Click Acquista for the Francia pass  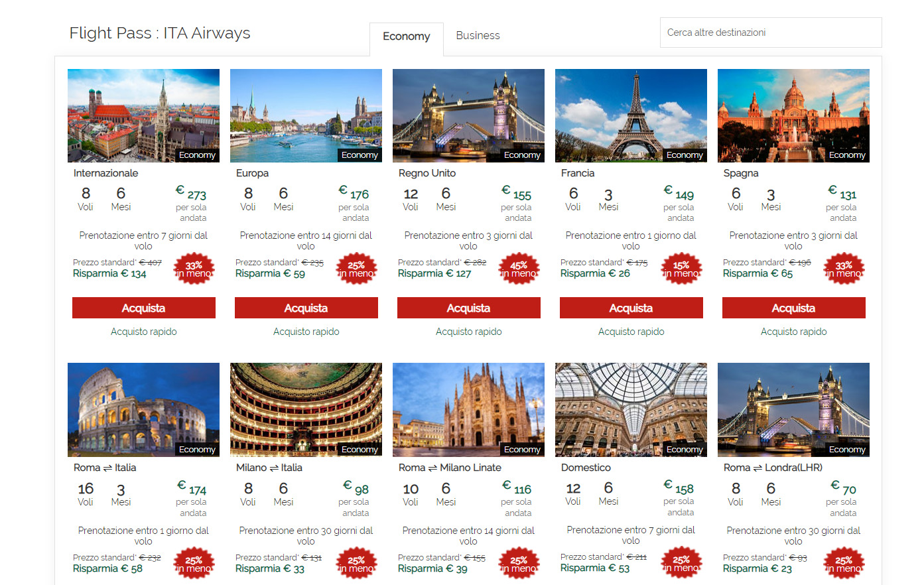(631, 308)
